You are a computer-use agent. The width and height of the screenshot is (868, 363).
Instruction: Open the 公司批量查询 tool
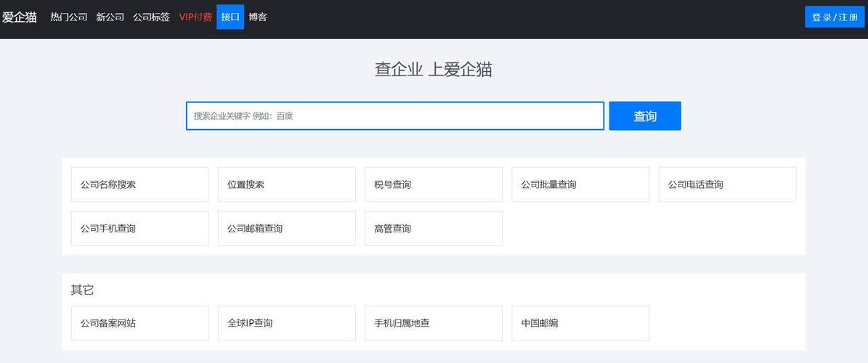[580, 184]
